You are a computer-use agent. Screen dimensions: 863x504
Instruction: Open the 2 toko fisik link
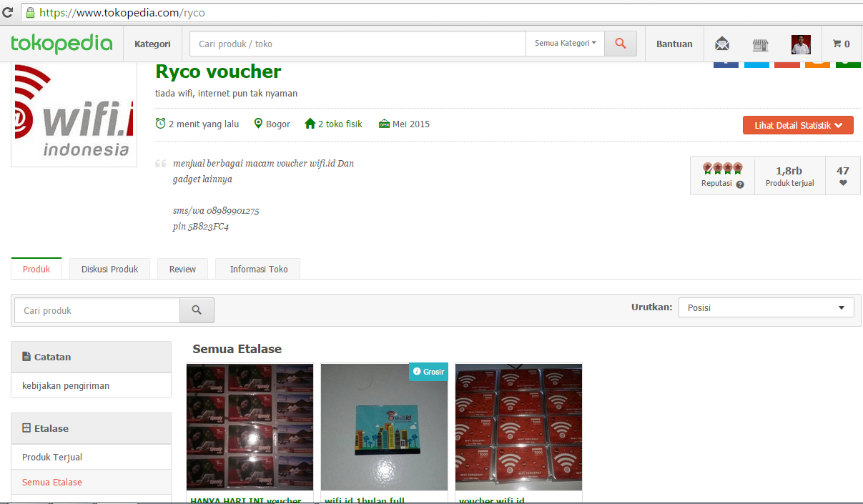(340, 124)
